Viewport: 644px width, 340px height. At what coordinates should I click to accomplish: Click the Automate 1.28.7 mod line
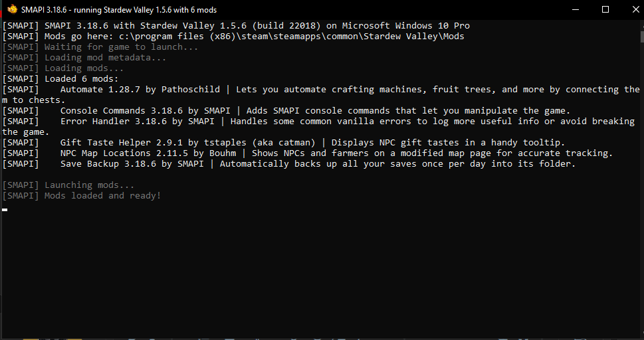321,94
